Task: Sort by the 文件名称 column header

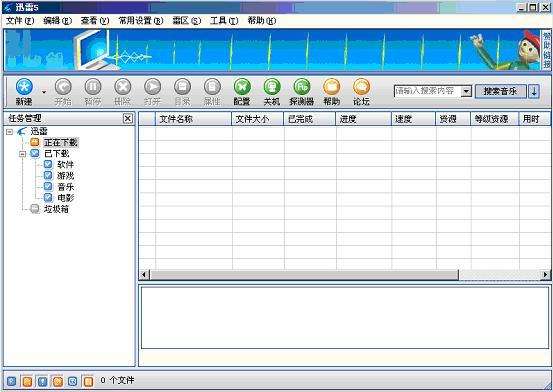Action: click(193, 119)
